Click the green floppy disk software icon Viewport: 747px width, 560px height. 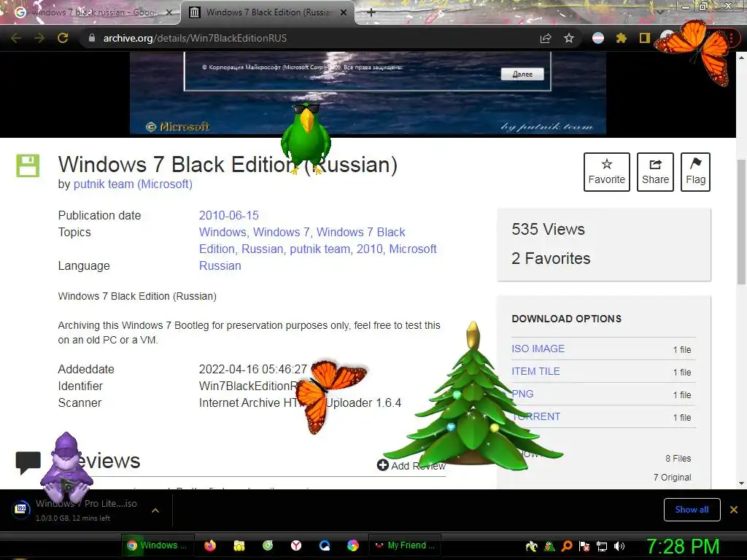pyautogui.click(x=28, y=166)
